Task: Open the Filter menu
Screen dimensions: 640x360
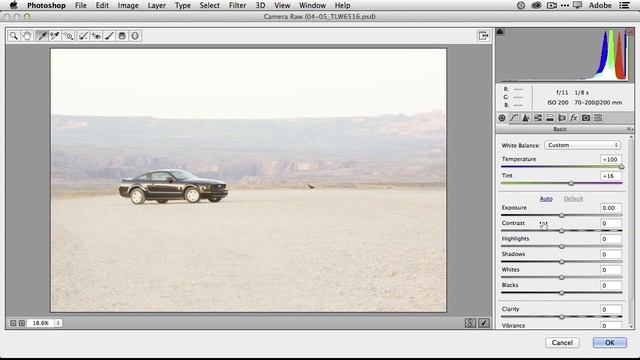Action: 237,5
